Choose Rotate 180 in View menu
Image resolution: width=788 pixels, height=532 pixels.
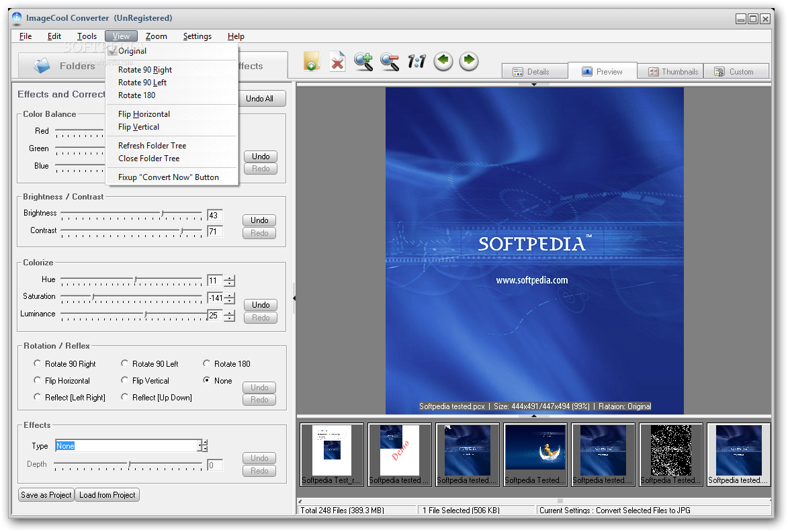coord(172,95)
